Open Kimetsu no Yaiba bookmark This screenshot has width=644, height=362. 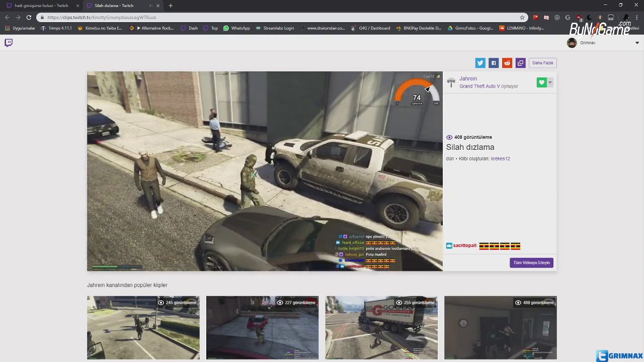pyautogui.click(x=100, y=28)
